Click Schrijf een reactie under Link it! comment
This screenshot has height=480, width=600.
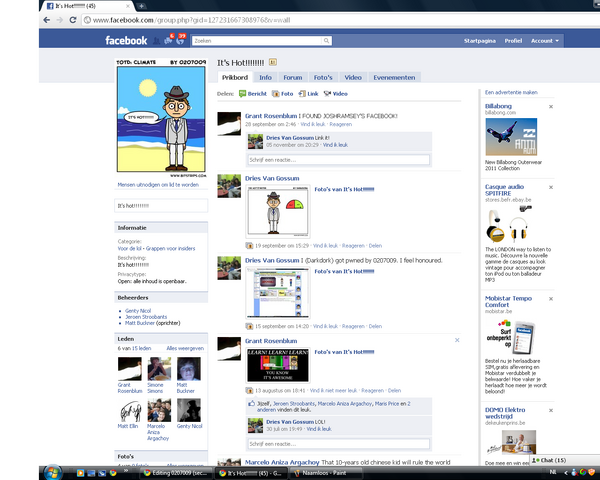pos(339,160)
